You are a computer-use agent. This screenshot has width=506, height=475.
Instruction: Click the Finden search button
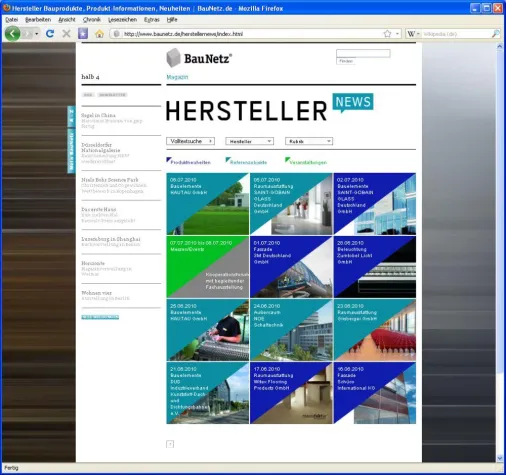(x=346, y=61)
